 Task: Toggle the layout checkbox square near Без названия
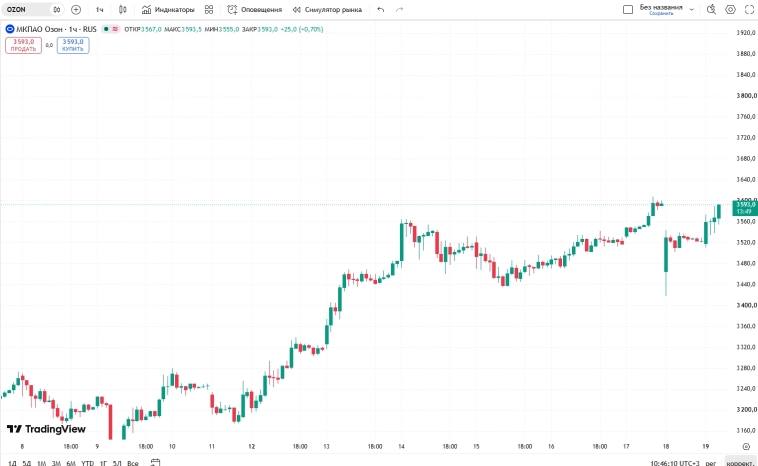[628, 10]
